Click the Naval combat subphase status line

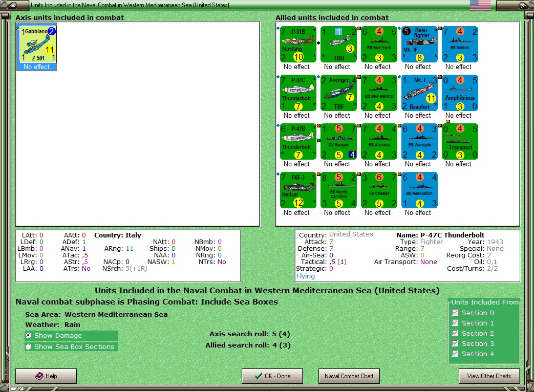point(147,302)
